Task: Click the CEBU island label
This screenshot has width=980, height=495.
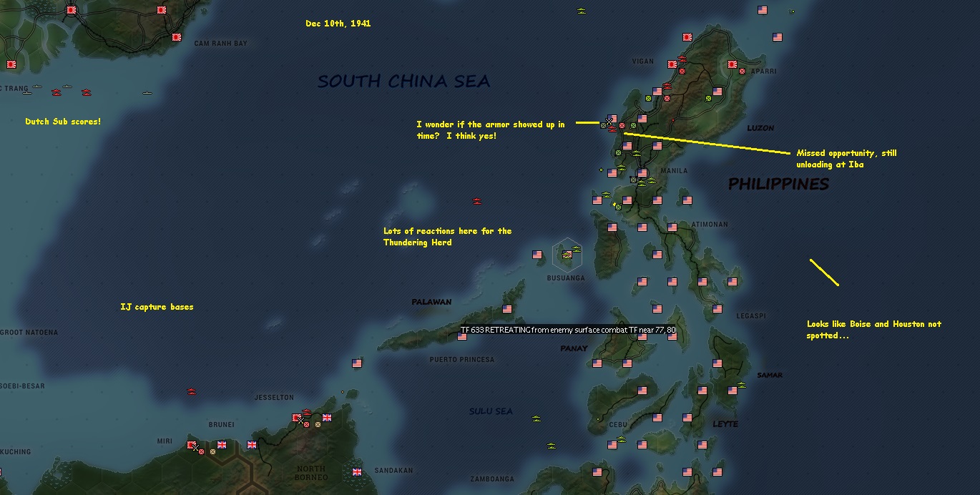Action: 618,425
